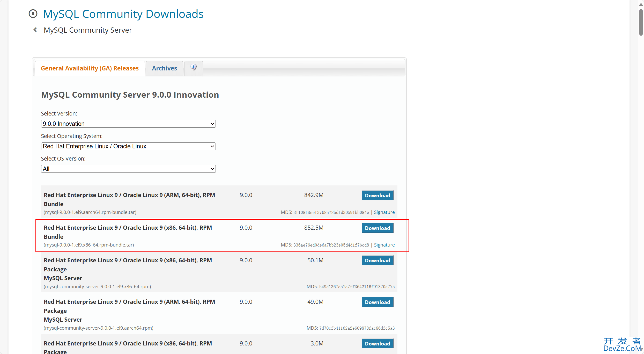Select 9.0.0 Innovation from version dropdown

pyautogui.click(x=128, y=124)
